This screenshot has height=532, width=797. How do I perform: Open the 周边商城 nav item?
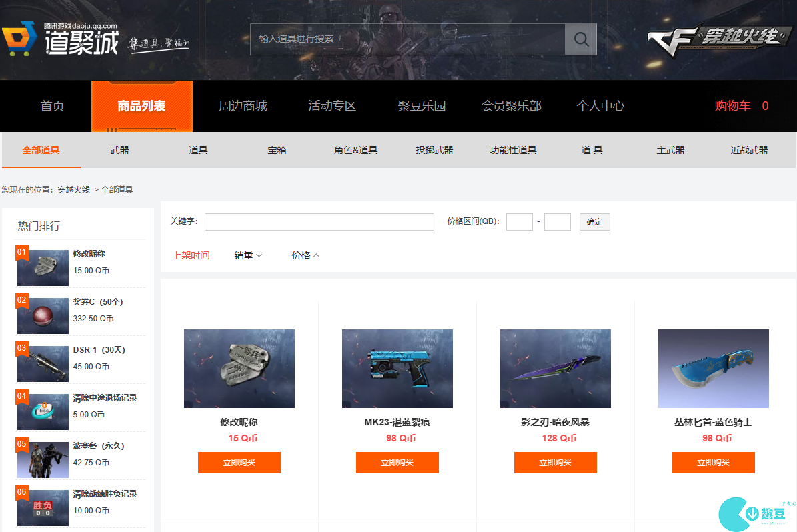(243, 106)
